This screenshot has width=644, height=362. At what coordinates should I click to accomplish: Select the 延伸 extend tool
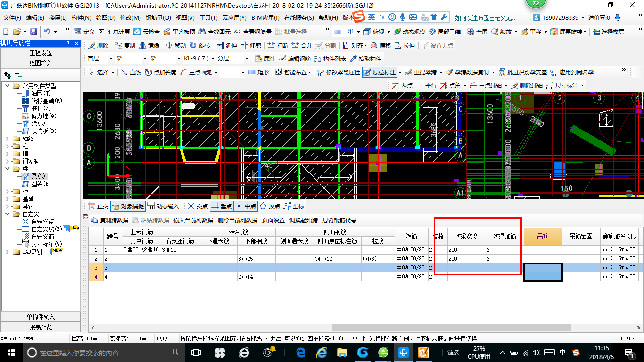227,46
